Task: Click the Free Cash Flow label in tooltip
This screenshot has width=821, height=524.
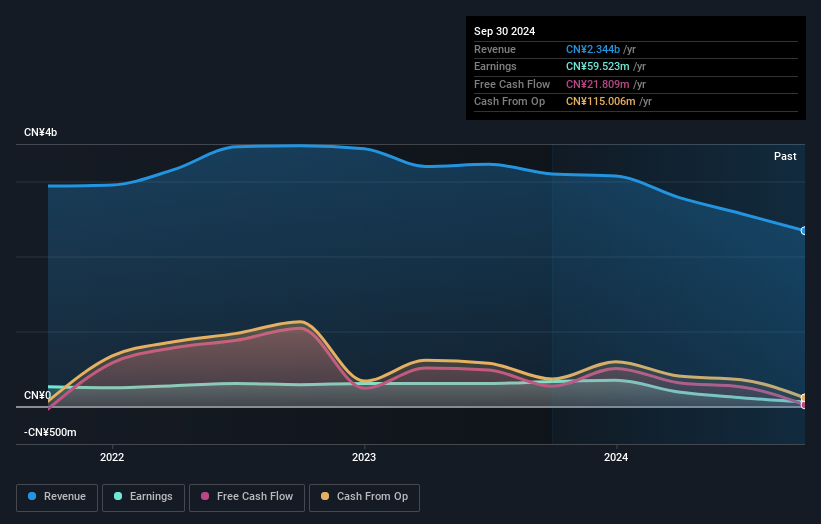Action: tap(512, 84)
